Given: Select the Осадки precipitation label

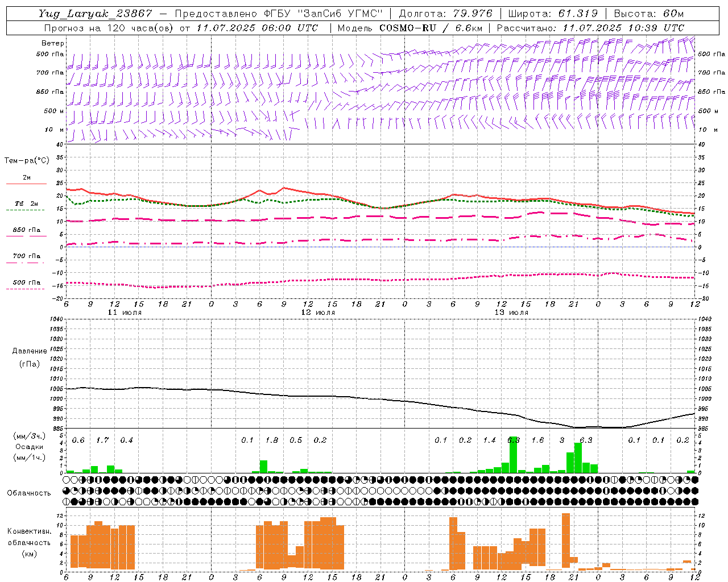Looking at the screenshot, I should pyautogui.click(x=30, y=447).
